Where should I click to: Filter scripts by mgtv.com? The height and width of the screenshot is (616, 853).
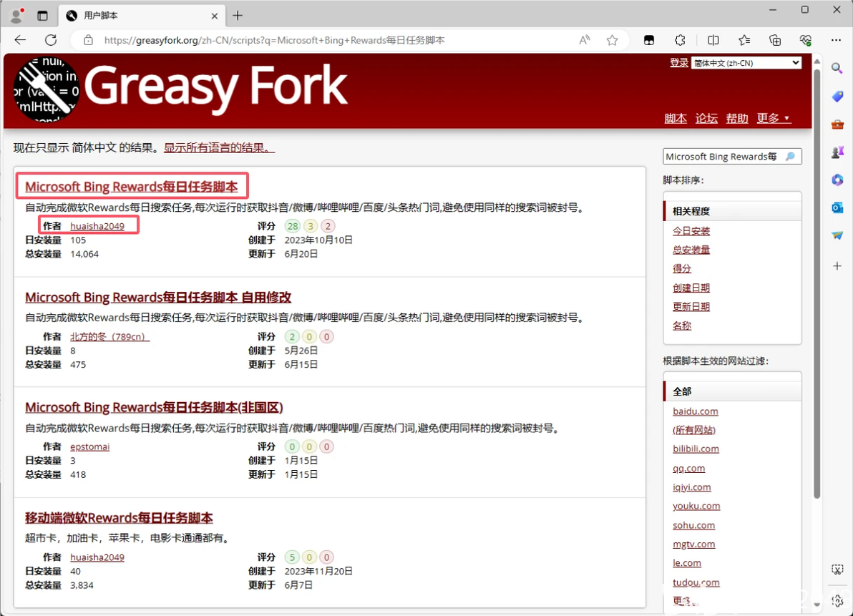(693, 544)
